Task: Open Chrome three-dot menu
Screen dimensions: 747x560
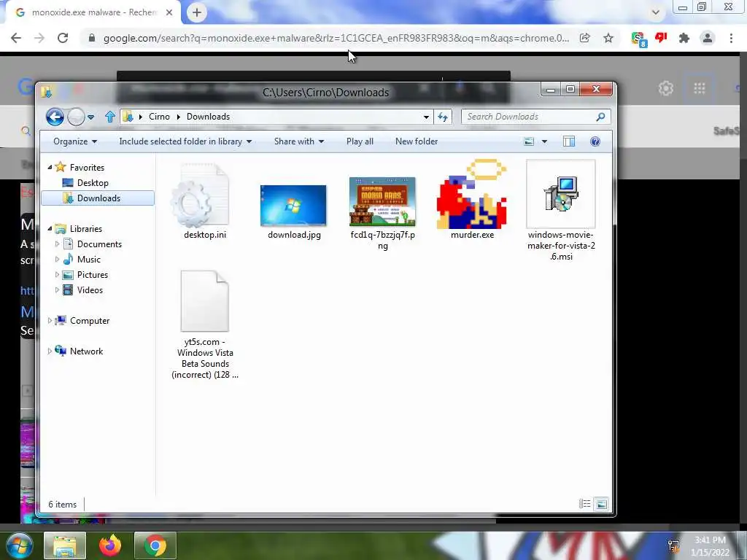Action: (x=731, y=38)
